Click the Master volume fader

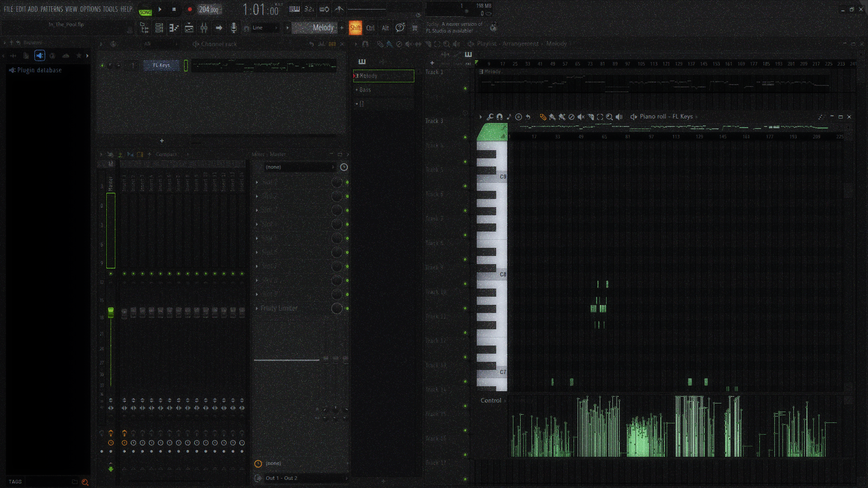coord(111,313)
